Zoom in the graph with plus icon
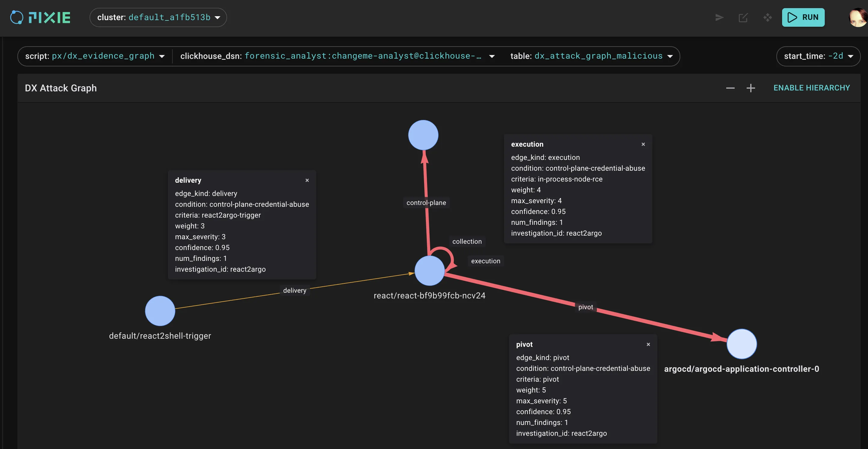 (751, 88)
